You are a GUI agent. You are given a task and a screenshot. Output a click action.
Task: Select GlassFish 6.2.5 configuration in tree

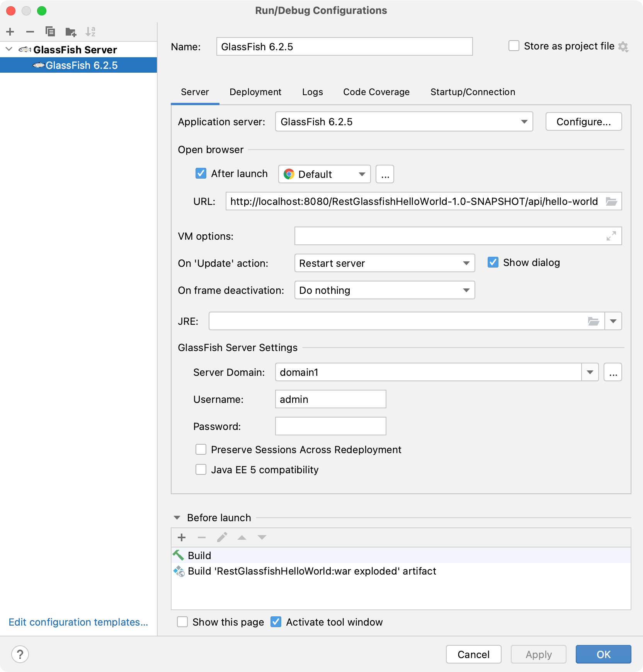(x=78, y=65)
